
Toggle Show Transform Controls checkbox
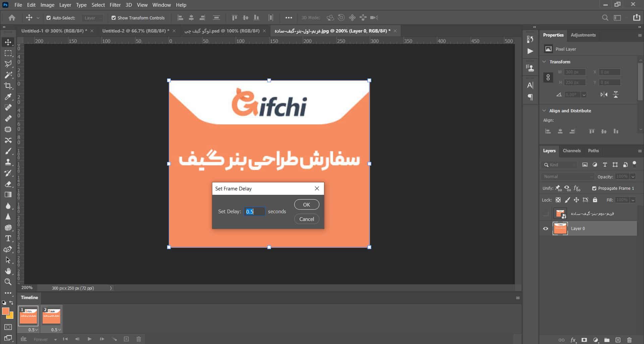click(x=113, y=18)
